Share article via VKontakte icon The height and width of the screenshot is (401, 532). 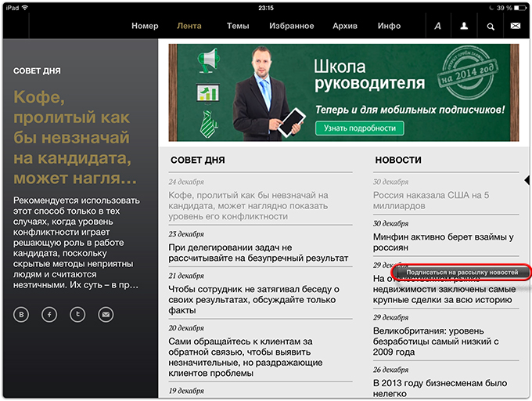coord(21,314)
